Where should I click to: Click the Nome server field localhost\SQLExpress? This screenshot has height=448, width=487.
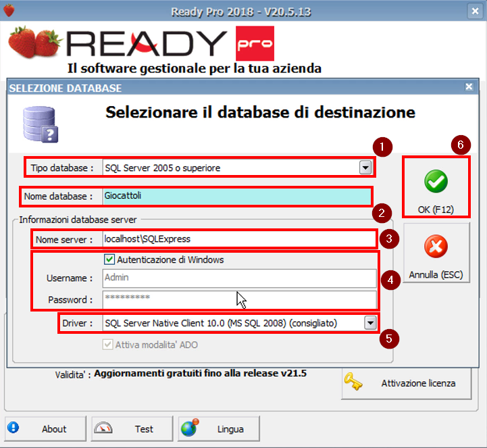238,239
